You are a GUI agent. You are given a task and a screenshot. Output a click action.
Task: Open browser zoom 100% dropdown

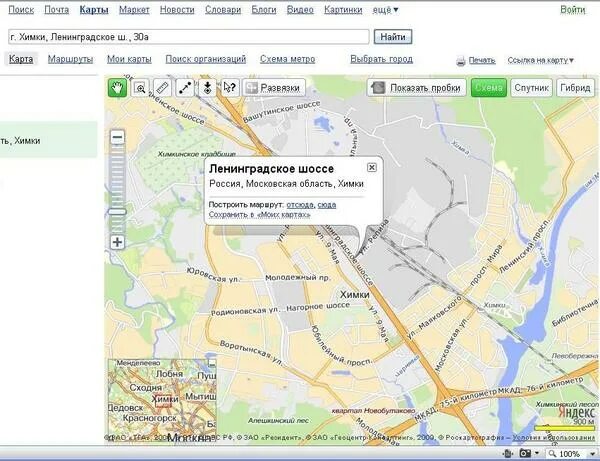click(593, 454)
